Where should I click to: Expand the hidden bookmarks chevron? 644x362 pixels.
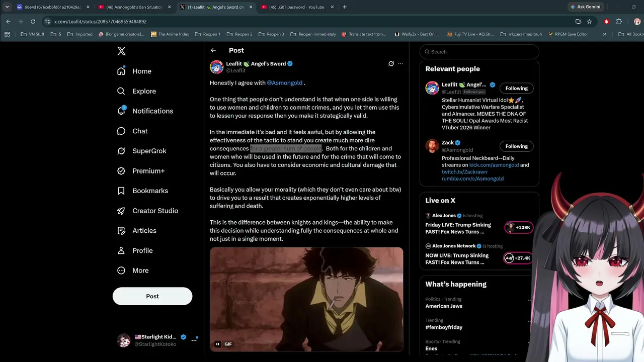point(604,34)
